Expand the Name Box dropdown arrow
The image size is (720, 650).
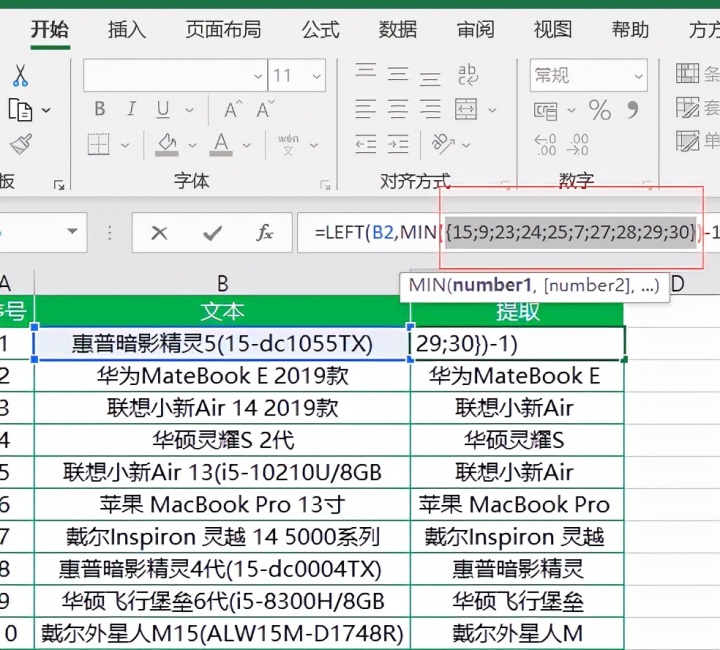pyautogui.click(x=72, y=231)
